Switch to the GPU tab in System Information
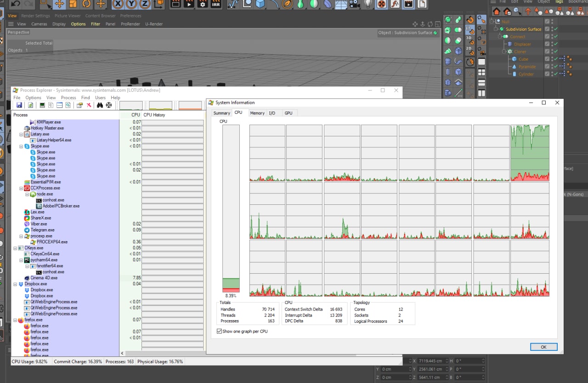The image size is (588, 383). tap(288, 113)
